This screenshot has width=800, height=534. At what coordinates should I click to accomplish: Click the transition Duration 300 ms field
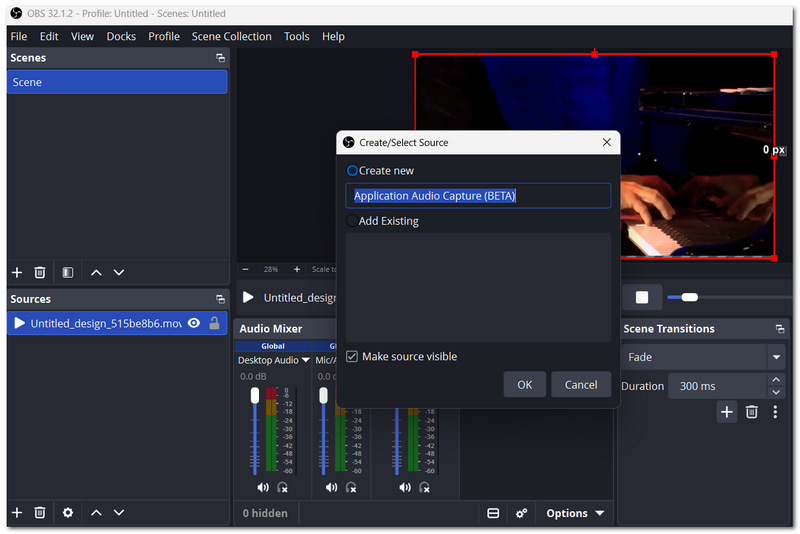click(x=717, y=386)
